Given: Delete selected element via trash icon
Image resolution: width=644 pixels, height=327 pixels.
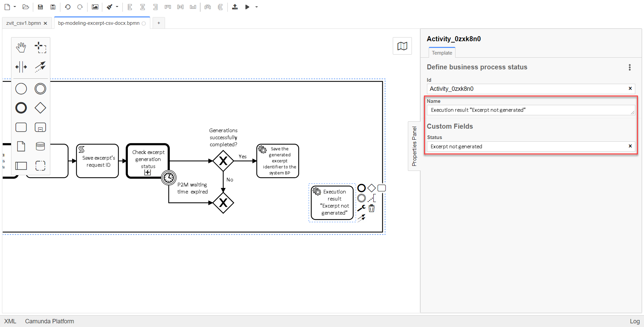Looking at the screenshot, I should pyautogui.click(x=372, y=208).
